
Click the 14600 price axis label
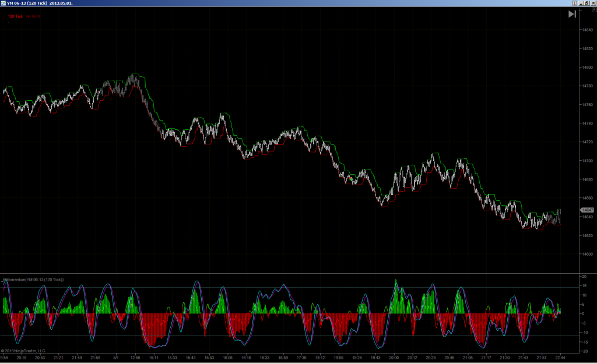(x=588, y=254)
